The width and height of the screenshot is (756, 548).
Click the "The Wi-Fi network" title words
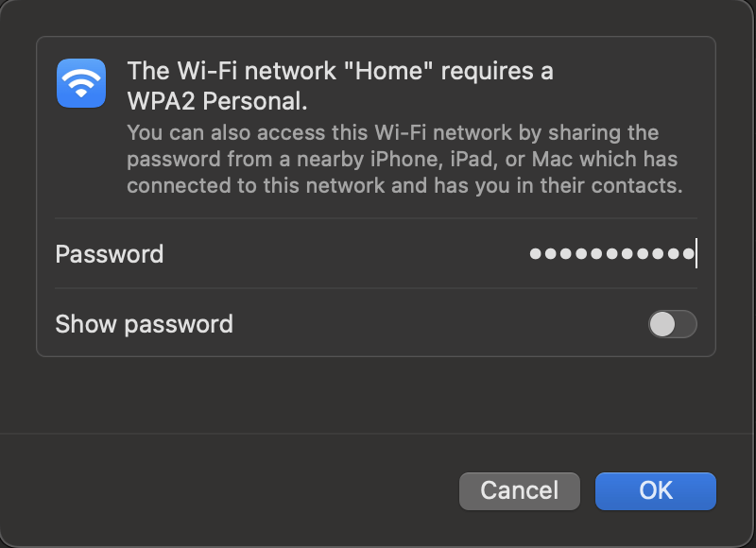tap(232, 71)
